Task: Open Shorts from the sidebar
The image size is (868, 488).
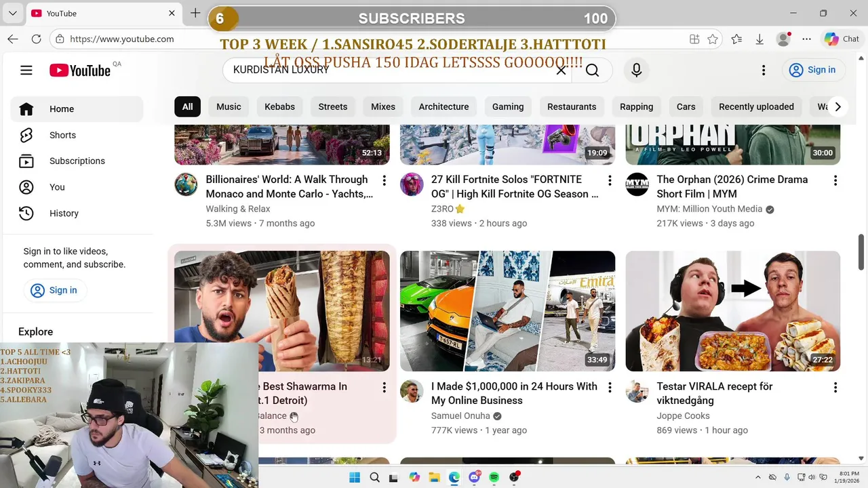Action: 77,135
